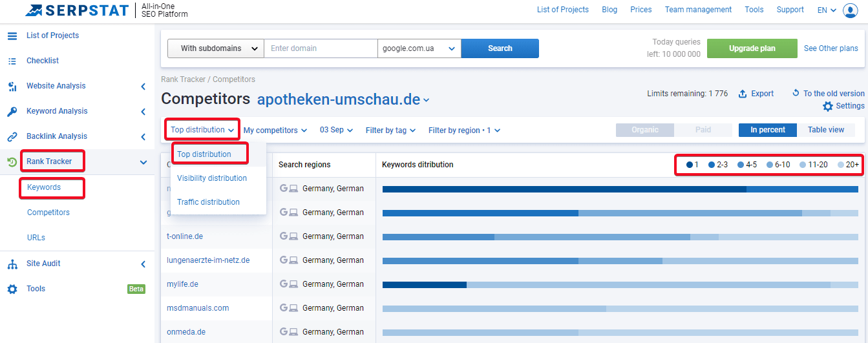Open the Filter by region dropdown
Viewport: 868px width, 343px height.
pos(464,130)
